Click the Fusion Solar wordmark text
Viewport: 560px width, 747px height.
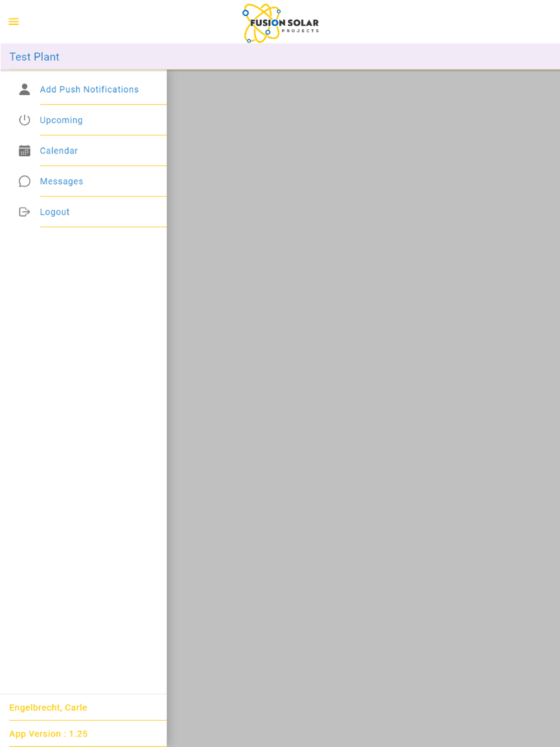[284, 23]
